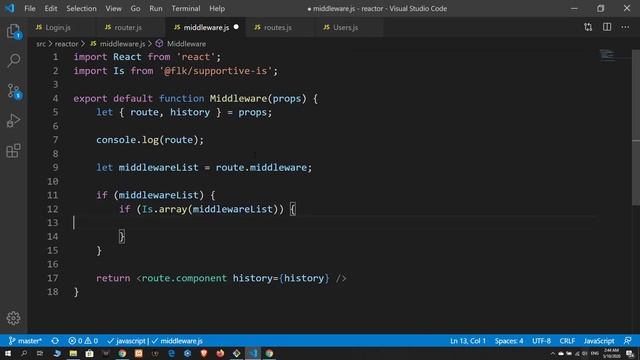This screenshot has width=640, height=360.
Task: Open the Go menu
Action: point(135,8)
